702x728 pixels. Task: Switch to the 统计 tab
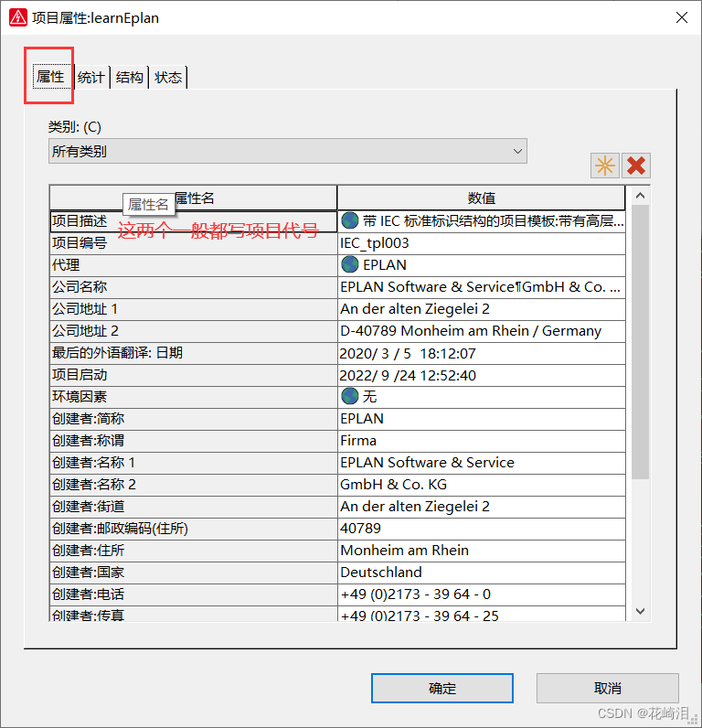click(90, 77)
